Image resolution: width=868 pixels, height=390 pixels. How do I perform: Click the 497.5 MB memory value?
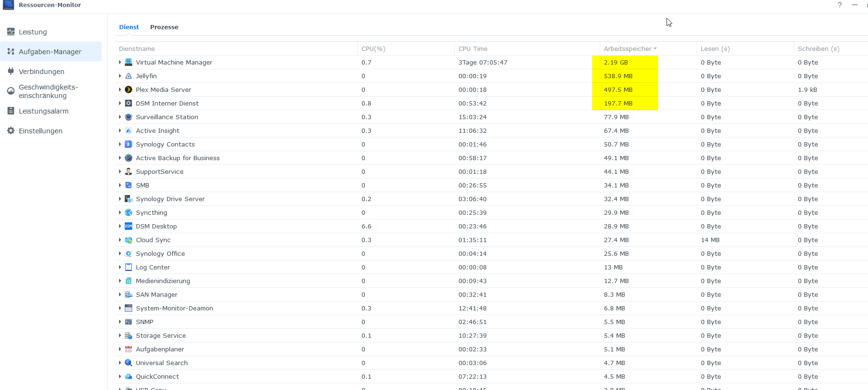click(618, 89)
